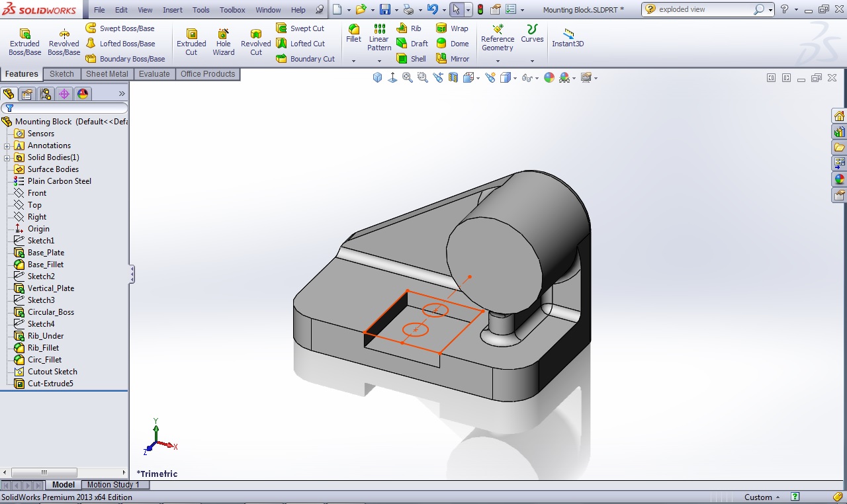This screenshot has width=847, height=504.
Task: Select the Mirror feature tool
Action: (453, 59)
